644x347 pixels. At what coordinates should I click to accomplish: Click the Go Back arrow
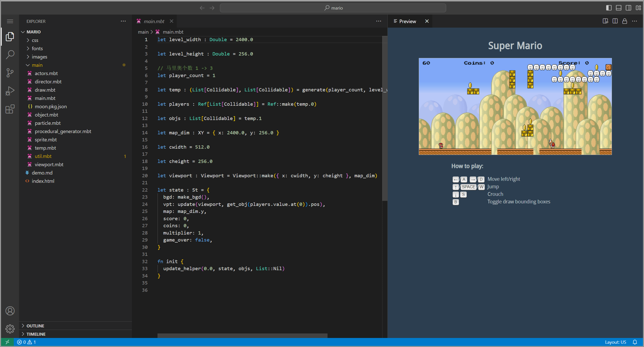[x=202, y=8]
